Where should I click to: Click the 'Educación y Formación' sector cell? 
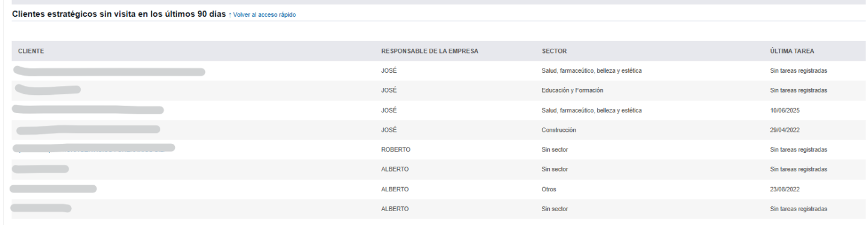tap(573, 90)
